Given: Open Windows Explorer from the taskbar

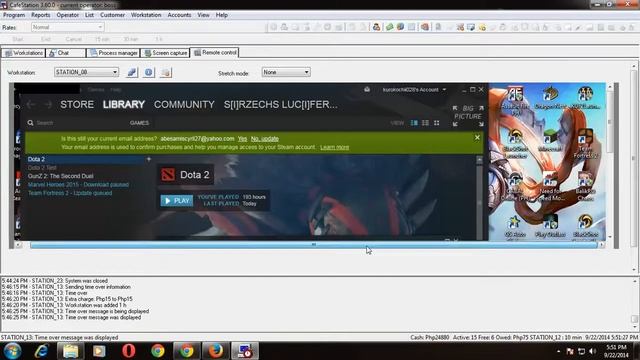Looking at the screenshot, I should click(x=70, y=351).
